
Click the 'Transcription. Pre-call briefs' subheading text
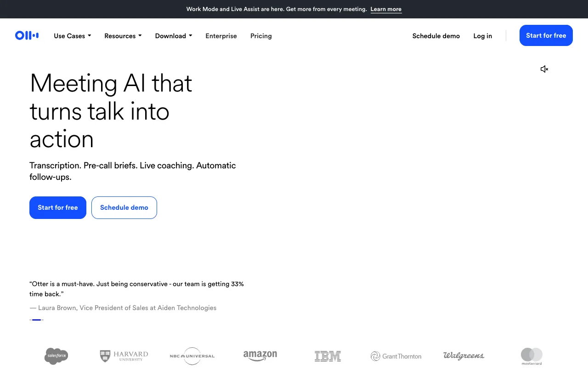[x=133, y=171]
